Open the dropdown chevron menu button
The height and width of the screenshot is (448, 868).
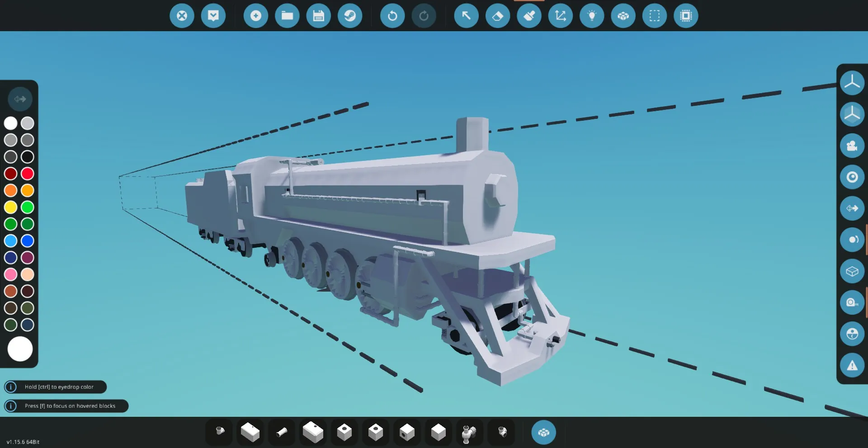tap(213, 16)
